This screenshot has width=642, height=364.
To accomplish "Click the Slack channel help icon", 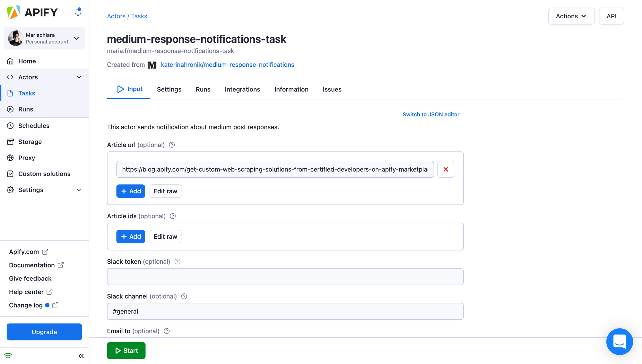I will [x=184, y=296].
